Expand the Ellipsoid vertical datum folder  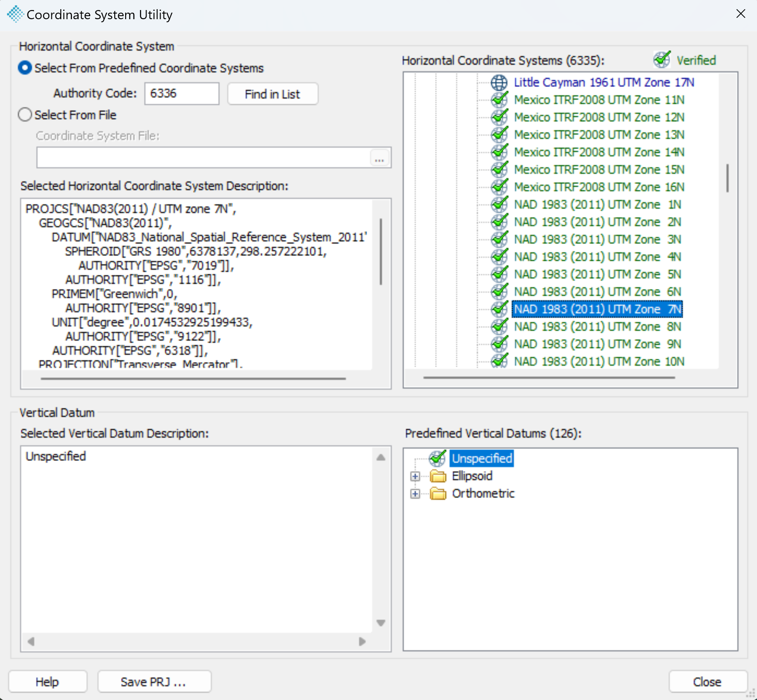pos(415,476)
